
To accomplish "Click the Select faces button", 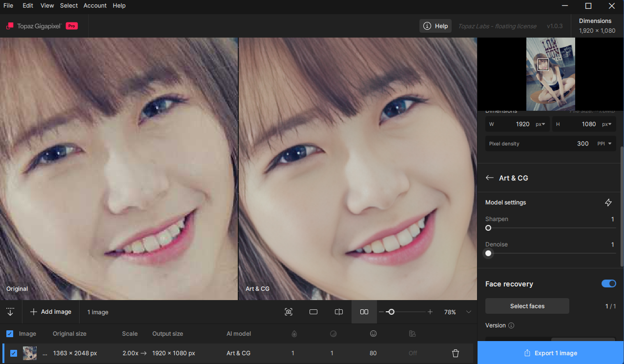I will pos(527,306).
